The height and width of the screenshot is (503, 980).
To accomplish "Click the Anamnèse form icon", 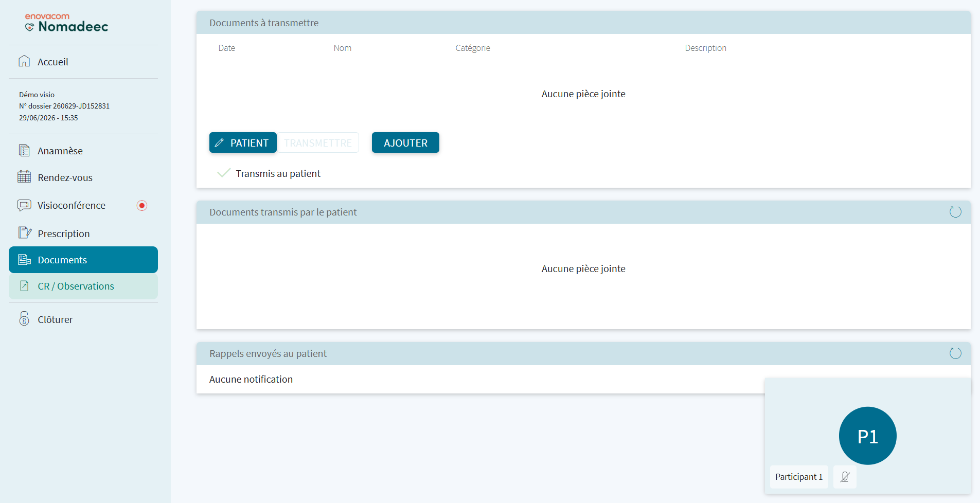I will tap(24, 150).
